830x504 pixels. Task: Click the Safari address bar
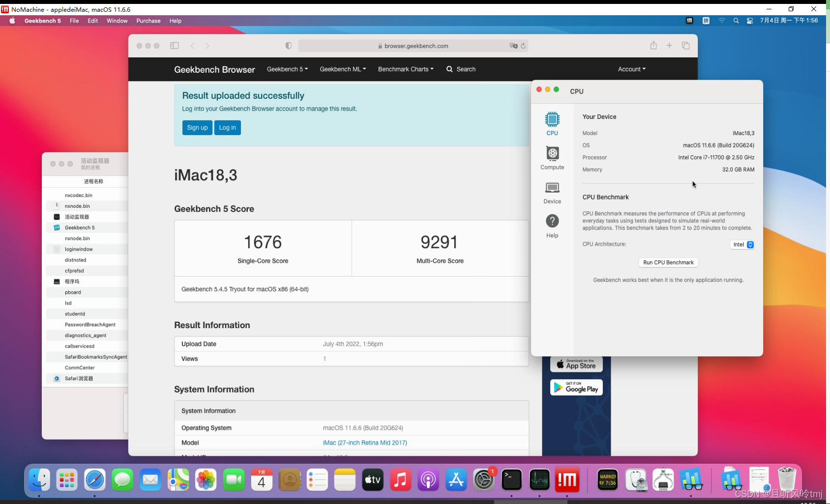[x=413, y=46]
